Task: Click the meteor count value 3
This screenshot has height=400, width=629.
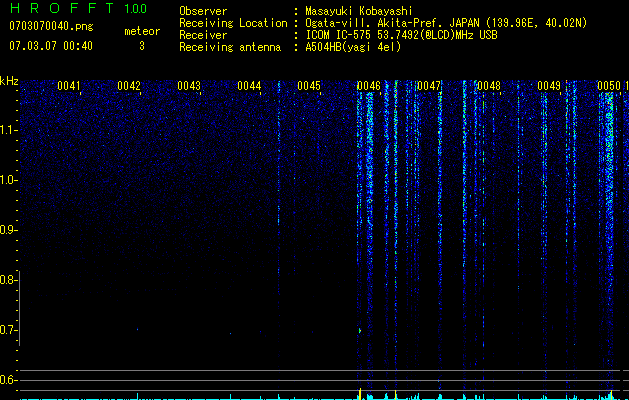Action: point(142,46)
